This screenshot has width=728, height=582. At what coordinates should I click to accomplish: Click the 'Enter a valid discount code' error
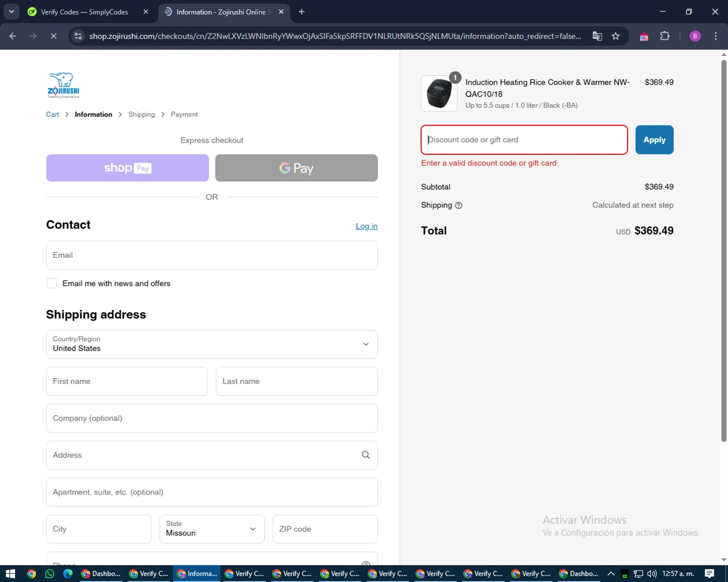coord(489,163)
